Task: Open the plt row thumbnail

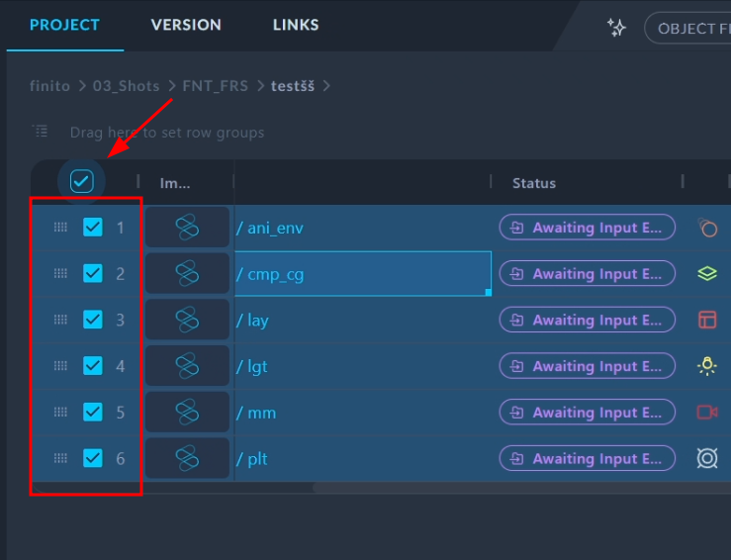Action: pos(187,458)
